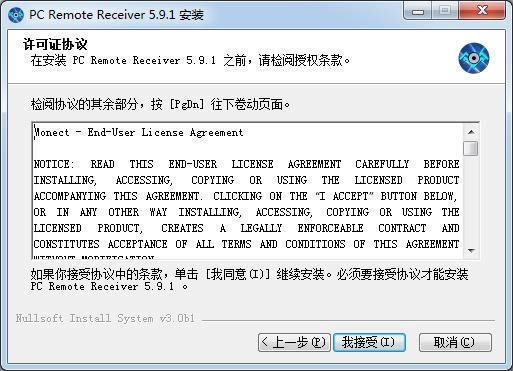Go back with 上一步(P) button
Viewport: 513px width, 371px height.
294,342
